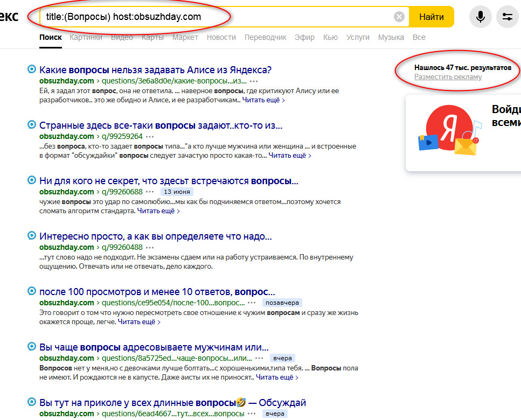
Task: Open the Кью tab
Action: pos(330,37)
